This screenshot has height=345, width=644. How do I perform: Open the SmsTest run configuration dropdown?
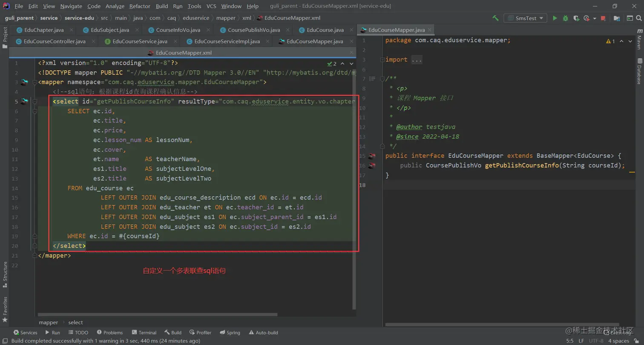(x=525, y=18)
